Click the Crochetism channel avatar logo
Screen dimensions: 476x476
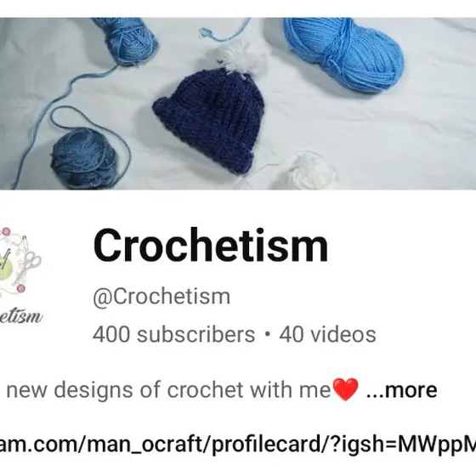click(20, 276)
